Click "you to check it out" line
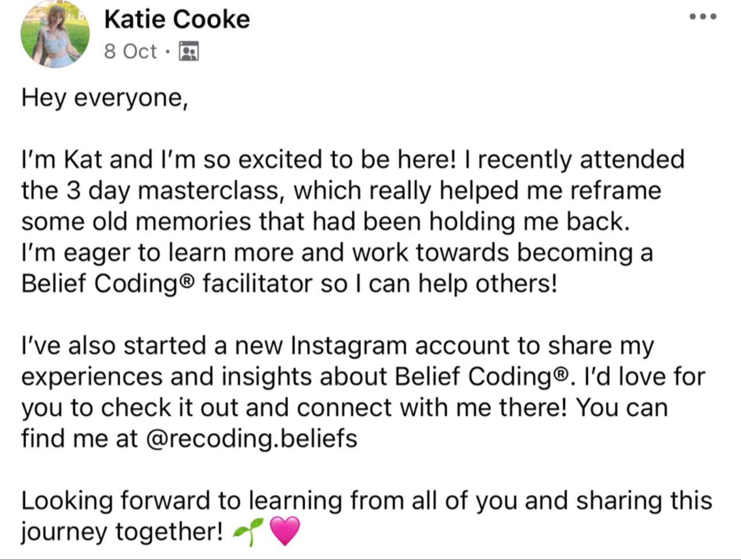 click(345, 408)
